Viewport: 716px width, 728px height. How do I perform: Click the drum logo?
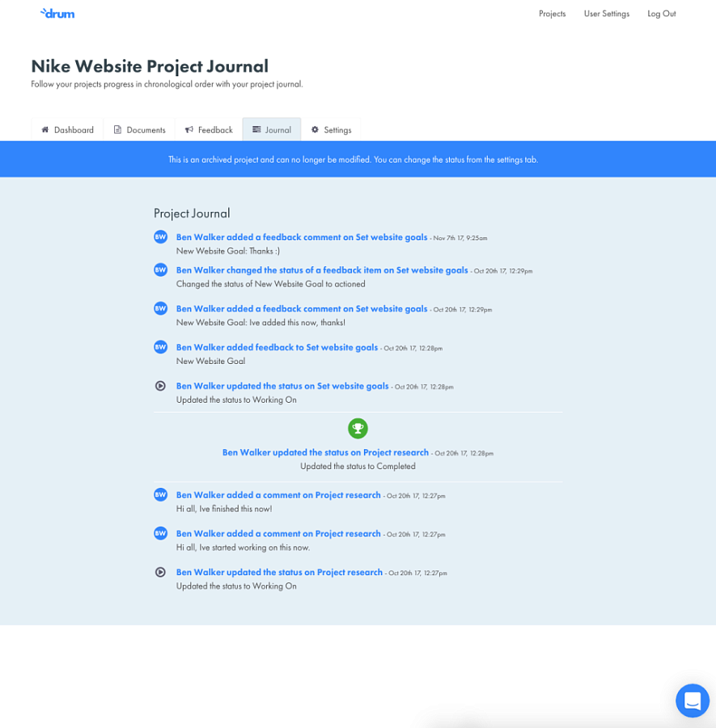[x=57, y=14]
